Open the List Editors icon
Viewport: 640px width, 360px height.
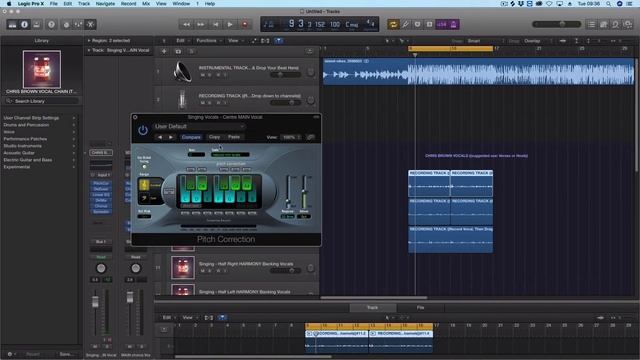tap(591, 24)
